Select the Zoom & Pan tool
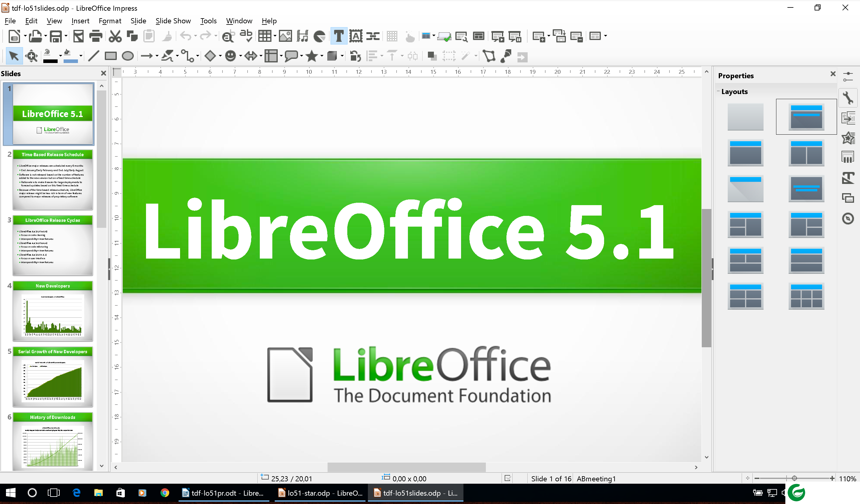This screenshot has height=504, width=860. coord(32,56)
